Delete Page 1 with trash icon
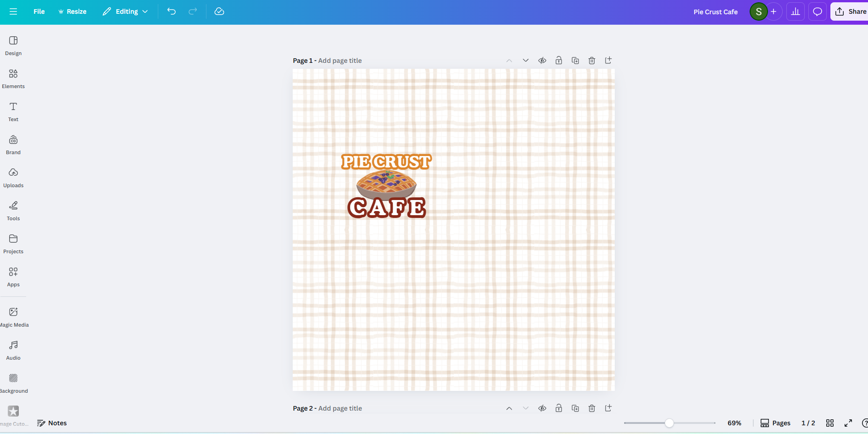Viewport: 868px width, 434px height. (592, 61)
